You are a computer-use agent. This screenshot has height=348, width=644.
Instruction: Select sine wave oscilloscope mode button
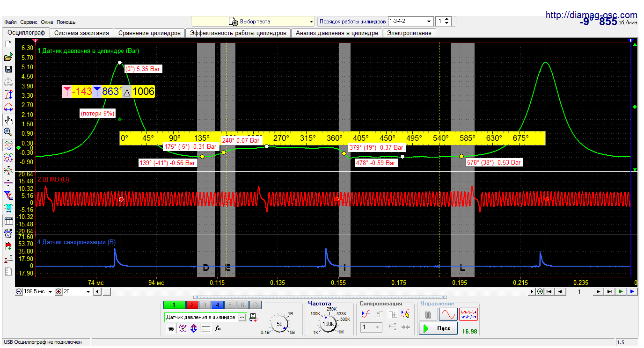pos(448,314)
